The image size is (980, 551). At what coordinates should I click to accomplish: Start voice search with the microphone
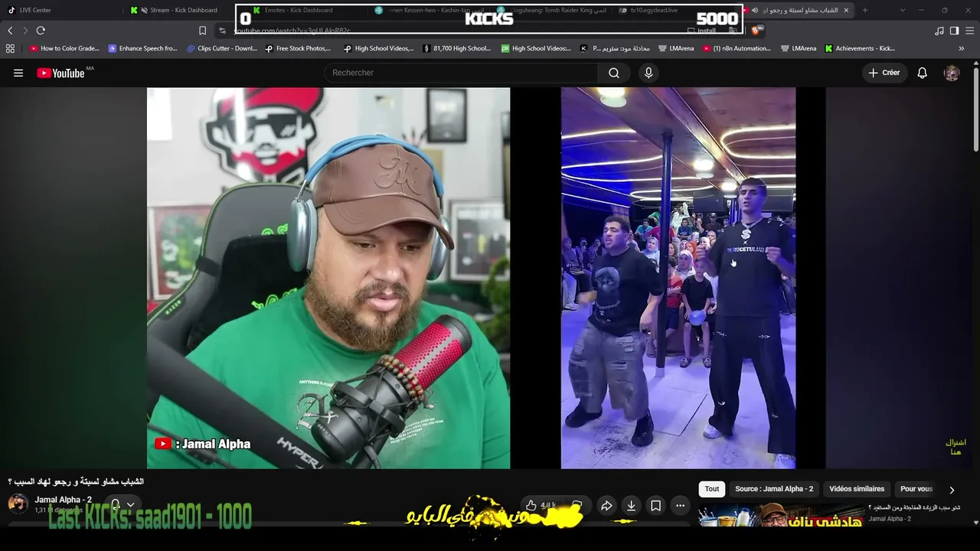point(648,73)
